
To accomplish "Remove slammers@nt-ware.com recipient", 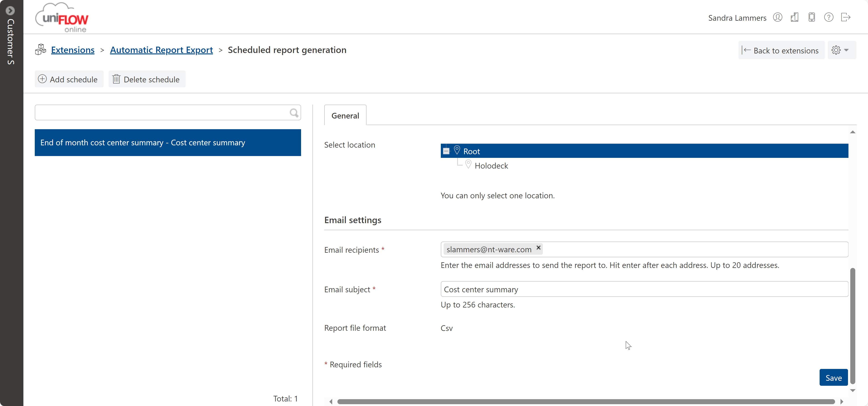I will point(539,248).
